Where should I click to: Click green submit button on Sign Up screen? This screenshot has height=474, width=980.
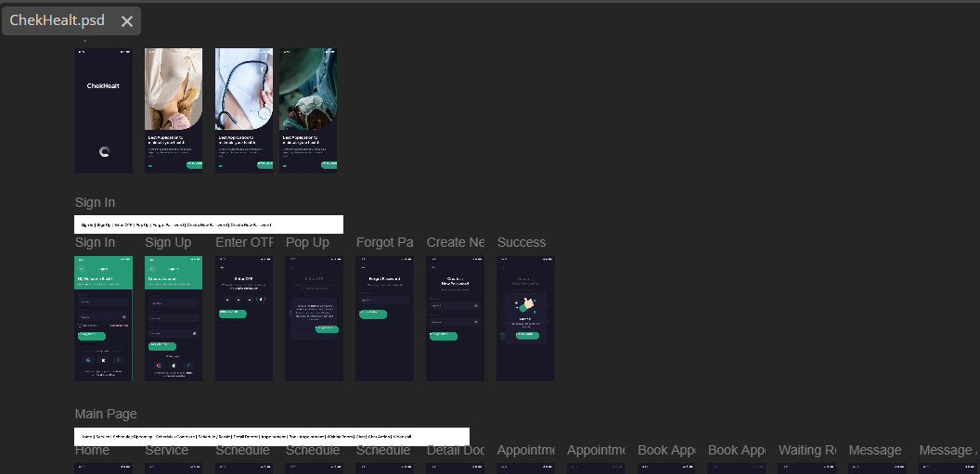point(162,346)
